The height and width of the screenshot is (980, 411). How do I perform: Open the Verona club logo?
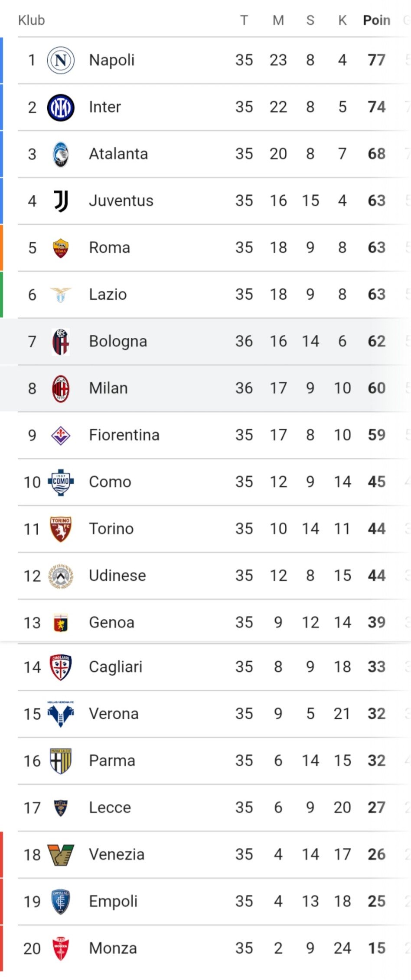[x=61, y=713]
